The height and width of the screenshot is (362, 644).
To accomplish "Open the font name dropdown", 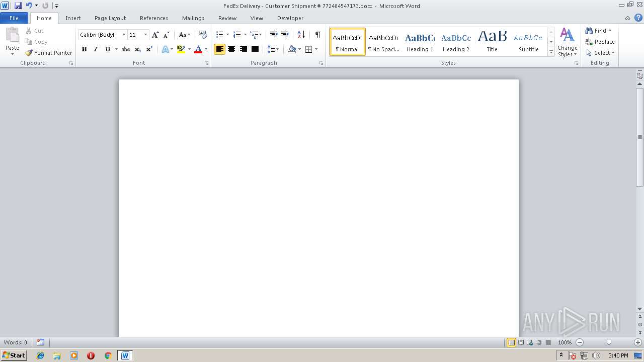I will coord(124,35).
